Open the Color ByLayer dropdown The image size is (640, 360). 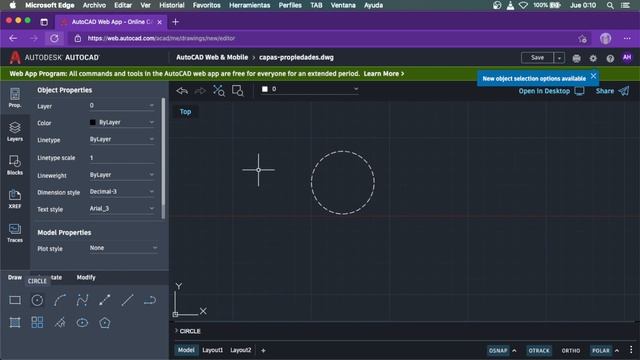122,122
